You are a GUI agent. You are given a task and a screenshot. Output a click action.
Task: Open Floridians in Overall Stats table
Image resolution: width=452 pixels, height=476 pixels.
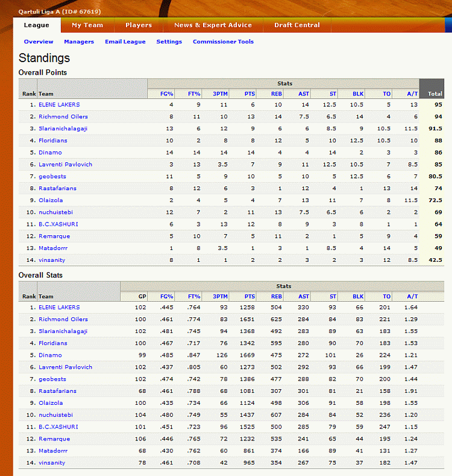[53, 343]
